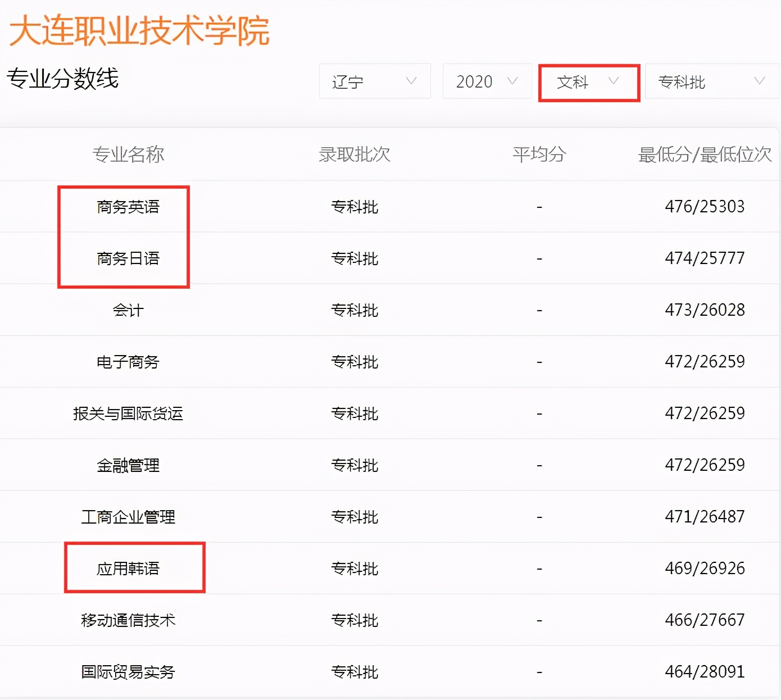Select the 国际贸易实务 major

click(x=128, y=671)
